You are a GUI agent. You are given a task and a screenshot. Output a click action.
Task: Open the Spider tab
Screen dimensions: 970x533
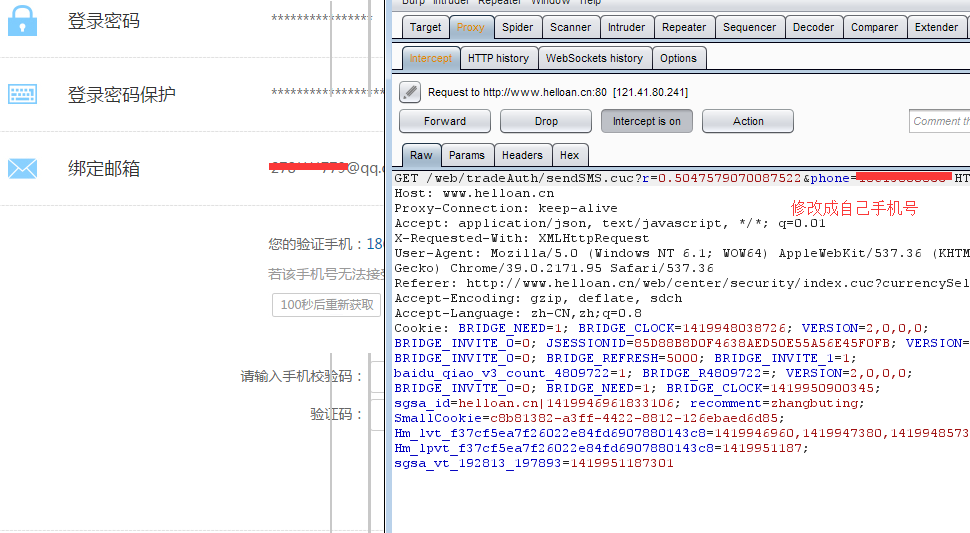517,27
